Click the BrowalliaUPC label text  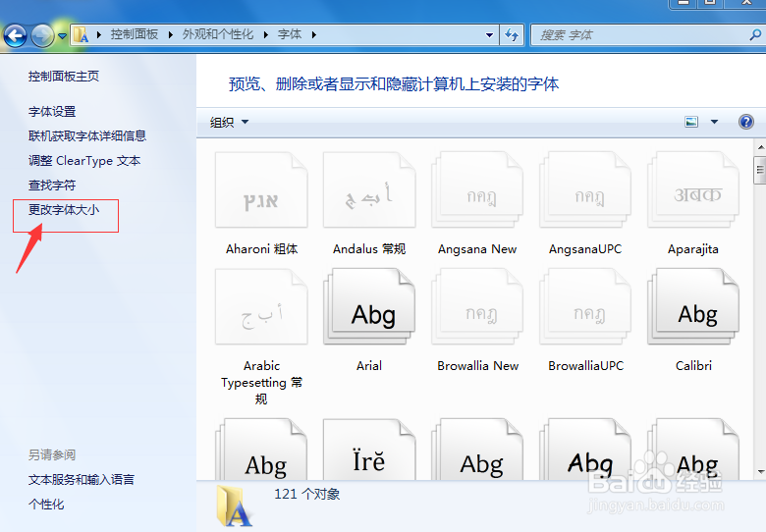coord(585,365)
